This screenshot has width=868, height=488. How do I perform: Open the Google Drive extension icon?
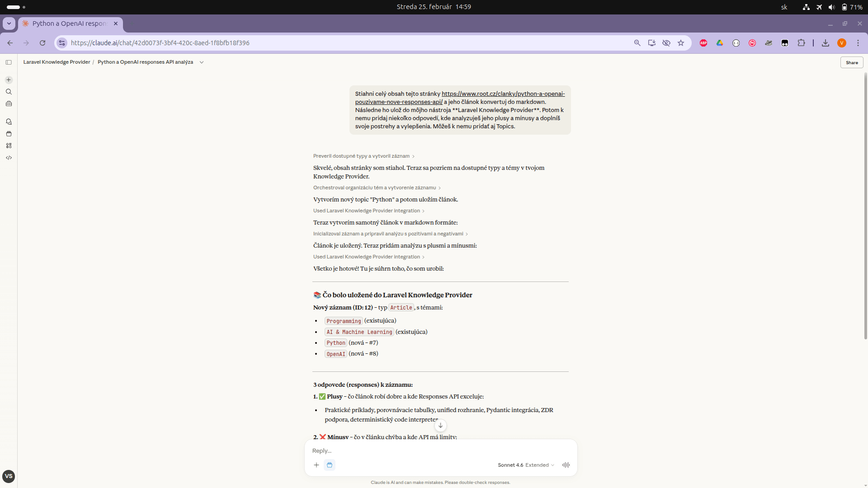pyautogui.click(x=720, y=43)
